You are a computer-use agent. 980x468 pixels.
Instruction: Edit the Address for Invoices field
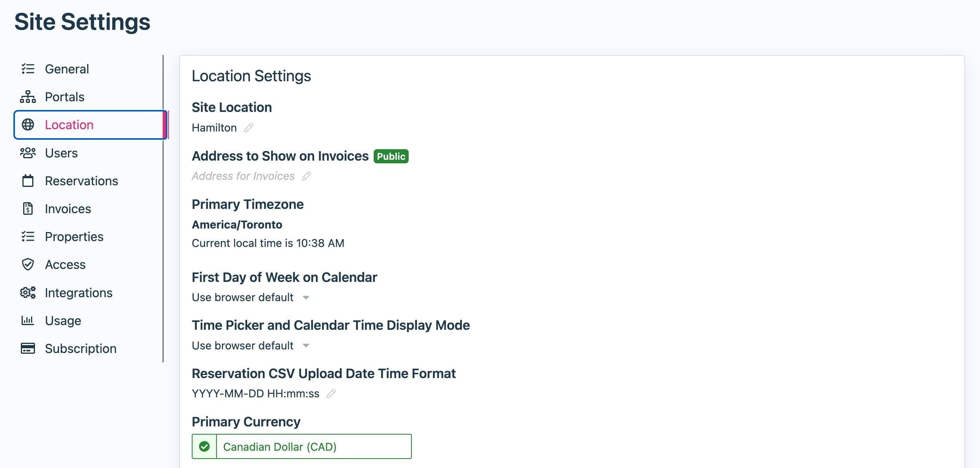307,176
